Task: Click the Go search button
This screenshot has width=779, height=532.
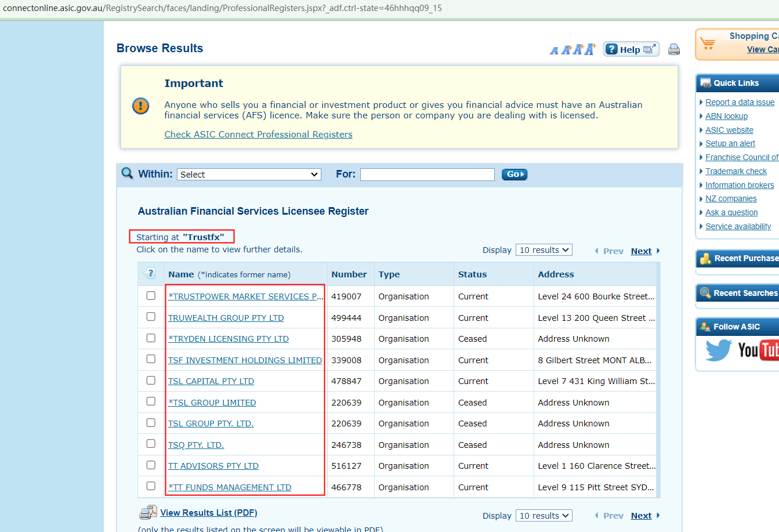Action: pos(514,174)
